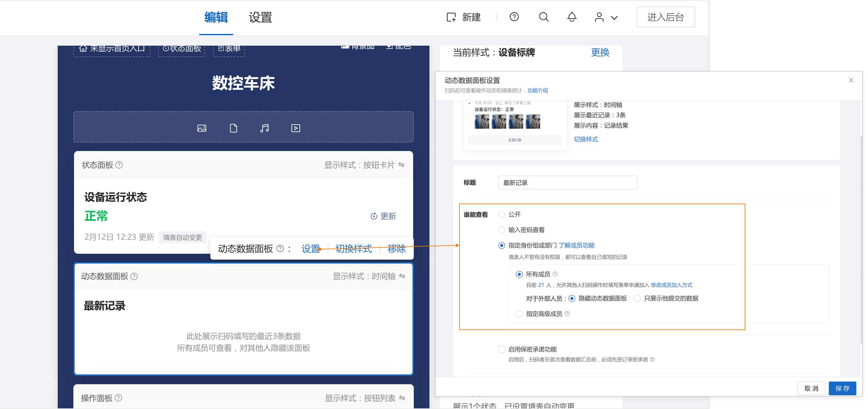Select 指定高级成员 radio option
Screen dimensions: 868x409
(519, 314)
